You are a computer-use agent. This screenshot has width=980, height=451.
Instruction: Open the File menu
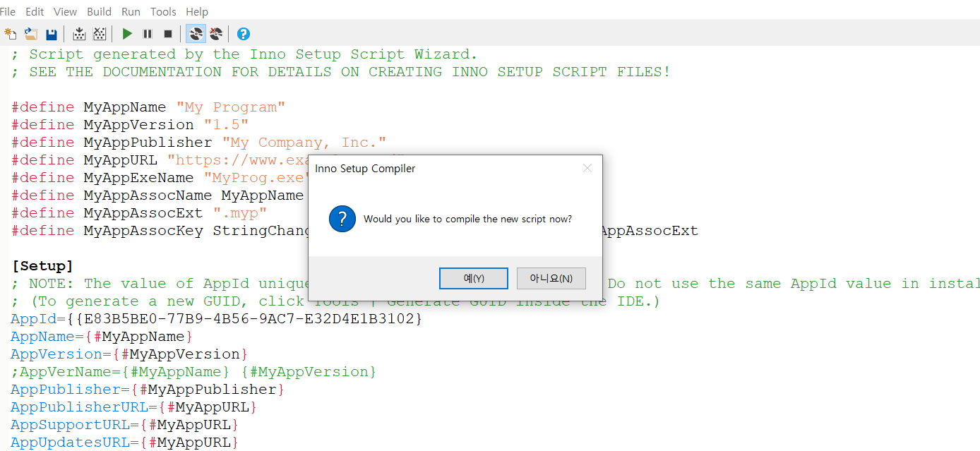8,11
